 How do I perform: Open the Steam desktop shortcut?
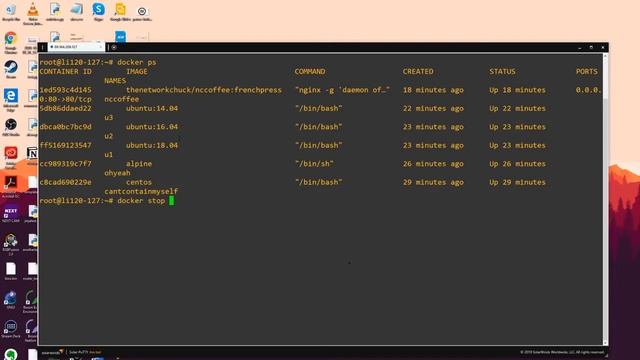point(11,69)
